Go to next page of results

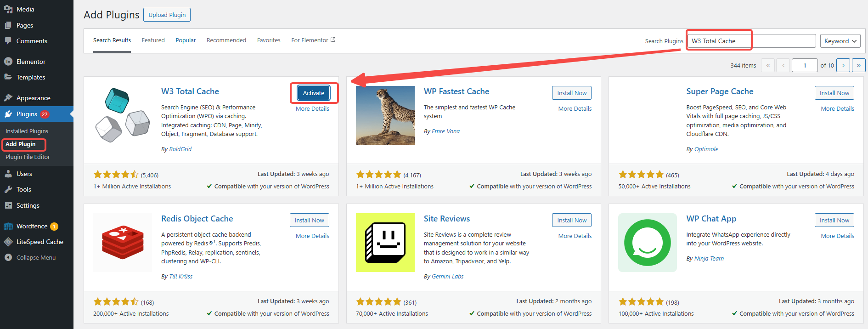click(x=843, y=65)
